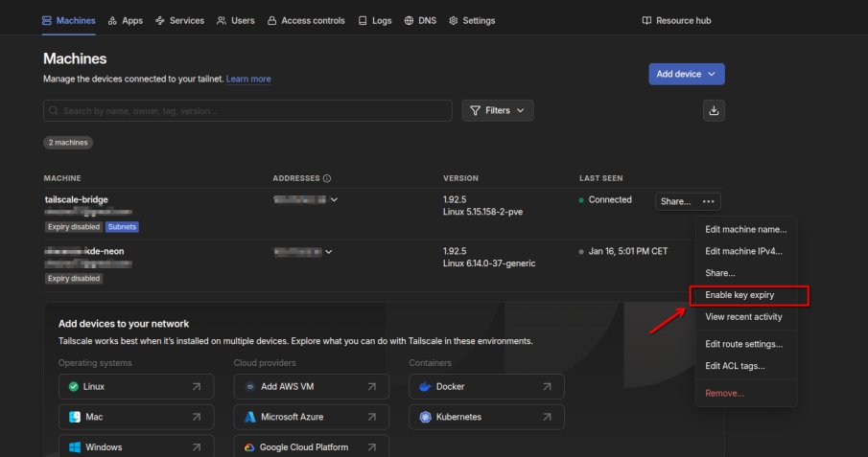
Task: Open the Add AWS VM guide
Action: point(311,386)
